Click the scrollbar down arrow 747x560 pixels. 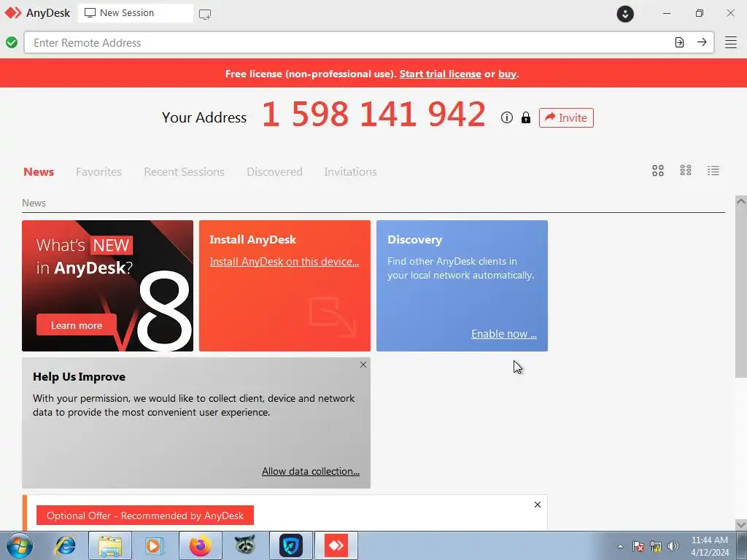(741, 524)
